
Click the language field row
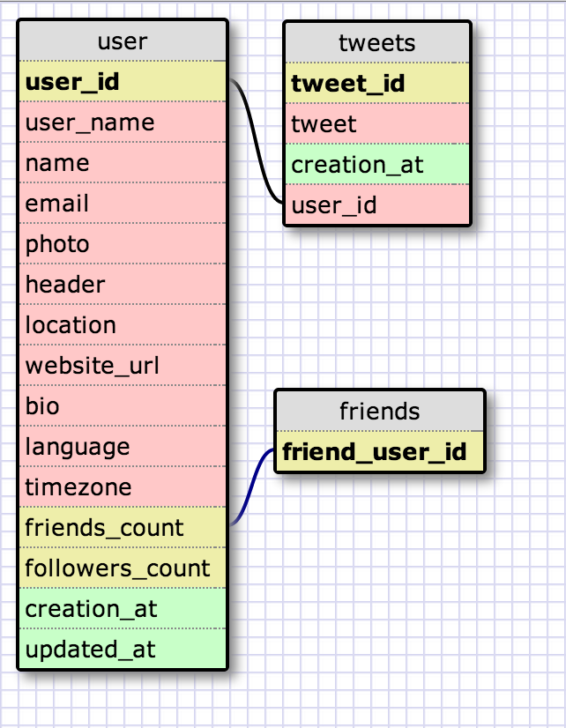(x=123, y=447)
